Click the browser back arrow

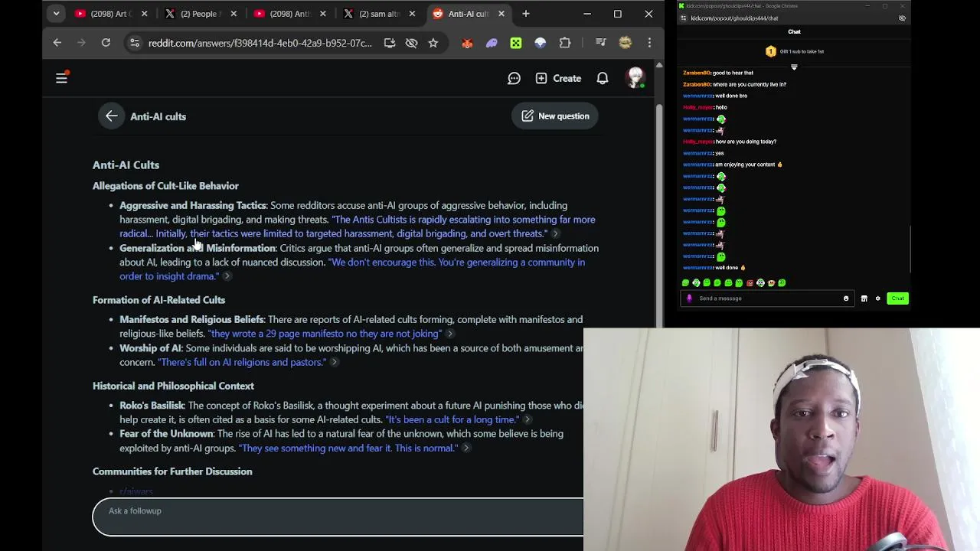pos(57,43)
